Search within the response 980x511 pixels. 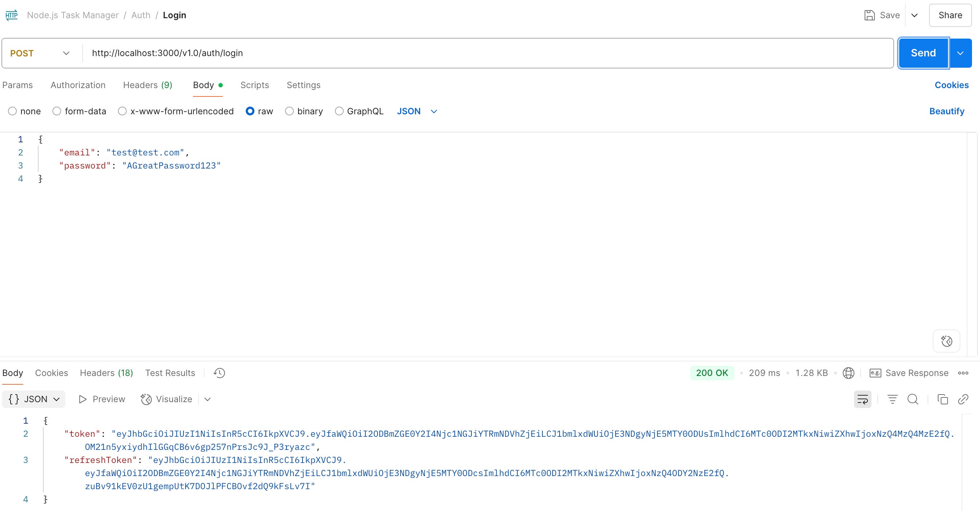913,399
